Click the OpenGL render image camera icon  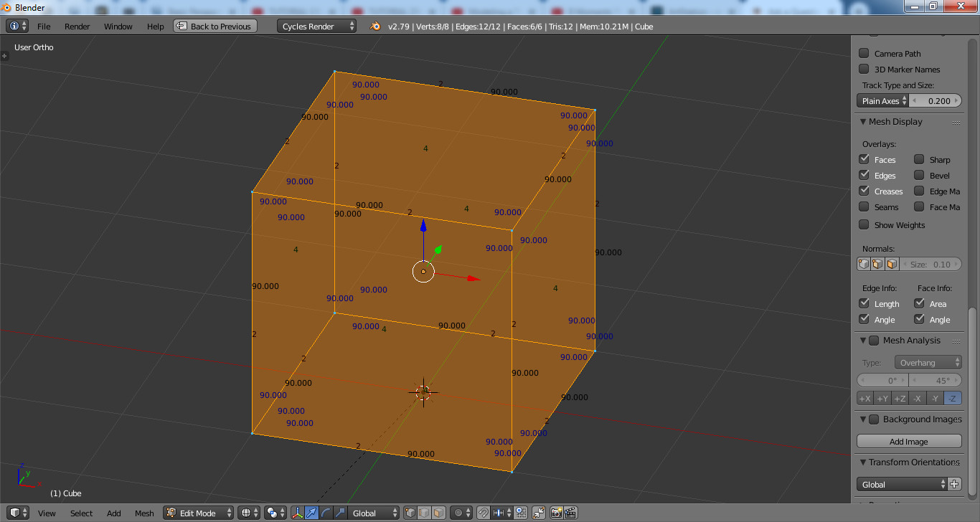point(556,513)
